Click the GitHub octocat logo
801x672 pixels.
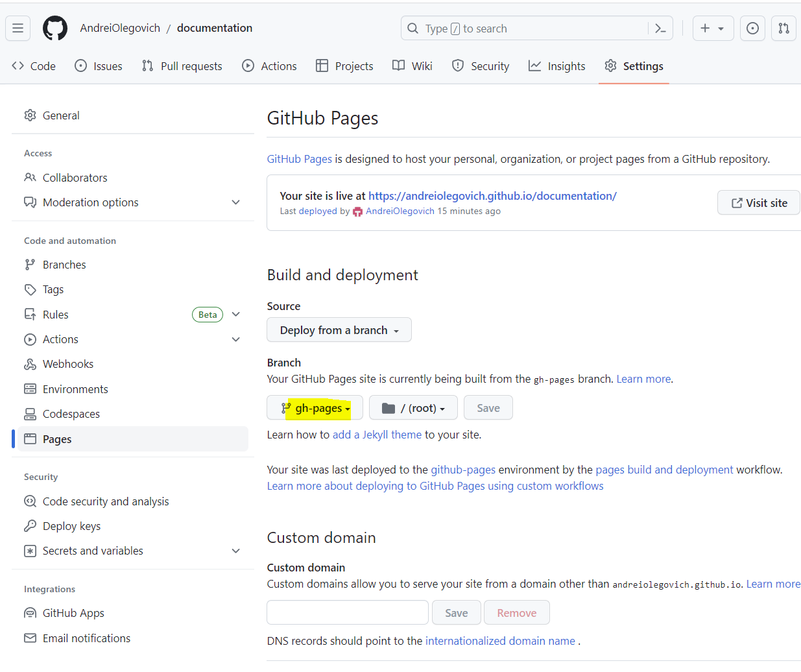(55, 28)
